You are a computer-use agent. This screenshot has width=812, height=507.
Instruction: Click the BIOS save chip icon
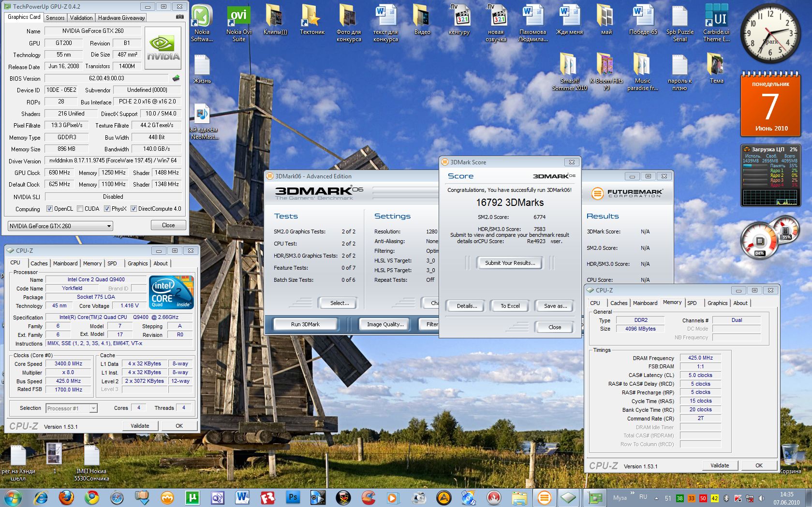pos(176,78)
